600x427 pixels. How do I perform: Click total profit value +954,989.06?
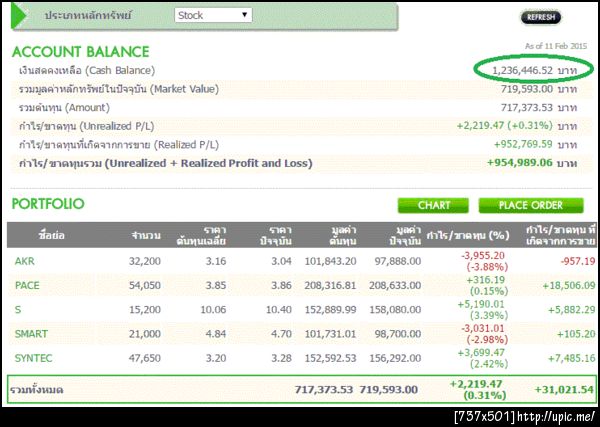click(520, 163)
